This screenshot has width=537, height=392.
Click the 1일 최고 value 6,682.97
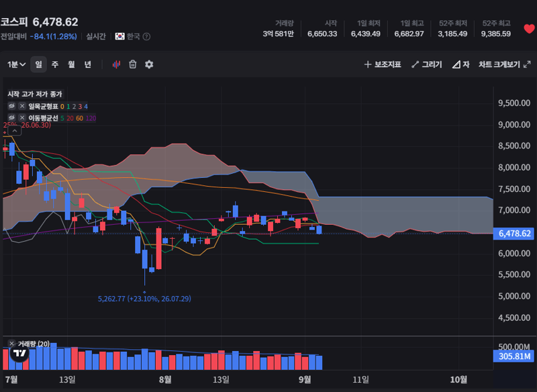409,34
